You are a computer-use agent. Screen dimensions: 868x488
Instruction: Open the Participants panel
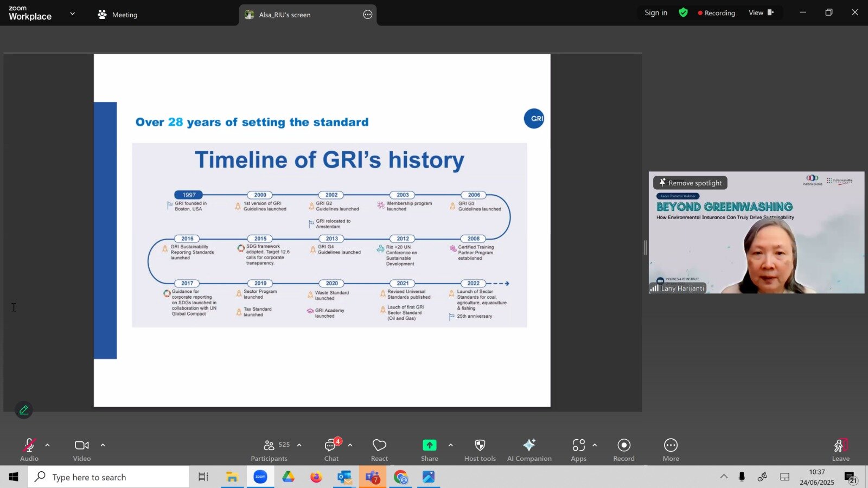(269, 450)
